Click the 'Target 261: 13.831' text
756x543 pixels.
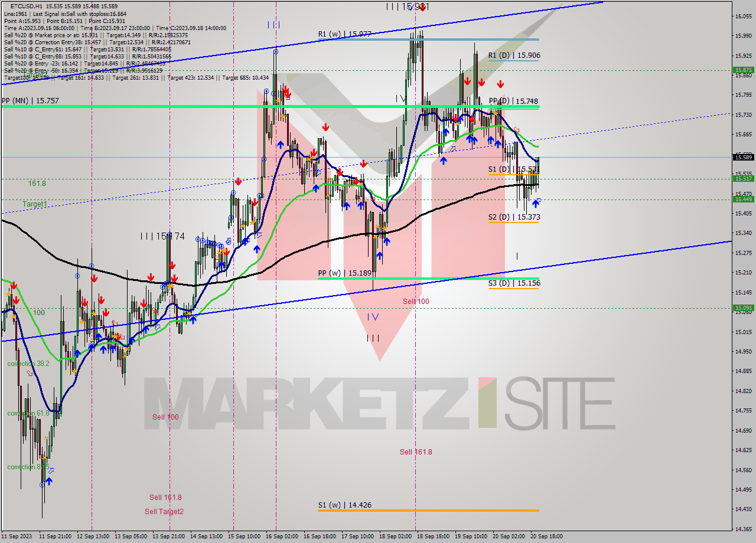point(138,78)
